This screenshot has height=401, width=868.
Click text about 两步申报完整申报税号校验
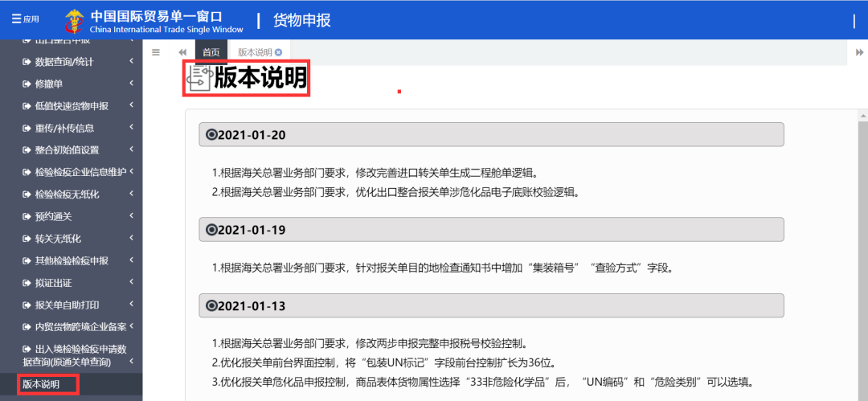click(x=369, y=342)
